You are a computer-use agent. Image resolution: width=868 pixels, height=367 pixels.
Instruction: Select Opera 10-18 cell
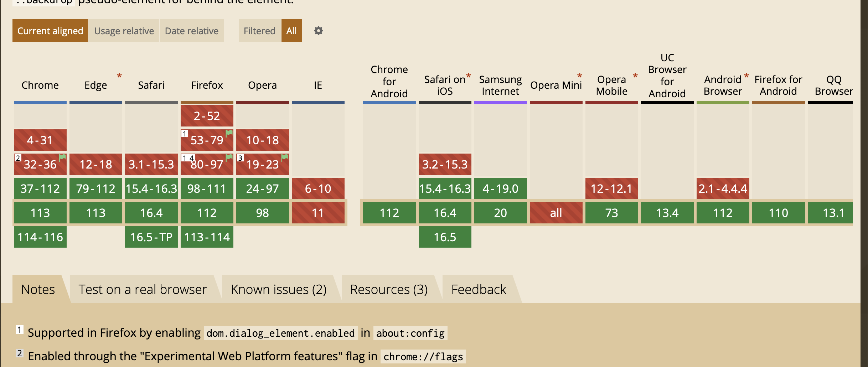263,140
